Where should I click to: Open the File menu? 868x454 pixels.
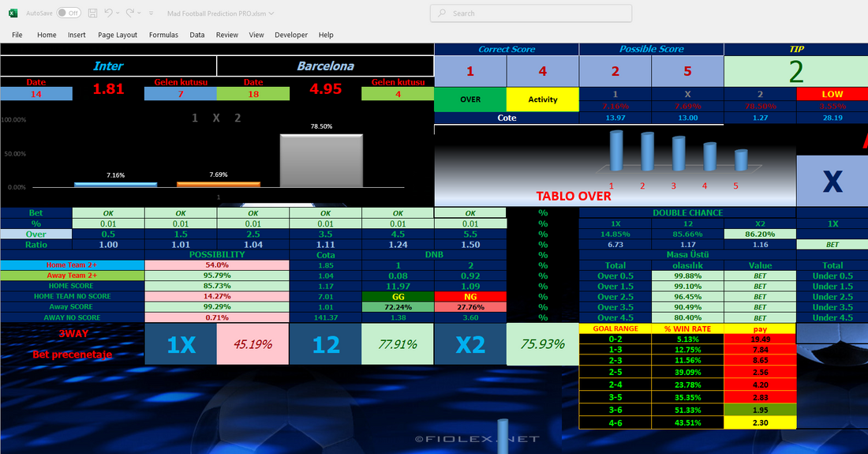click(17, 35)
